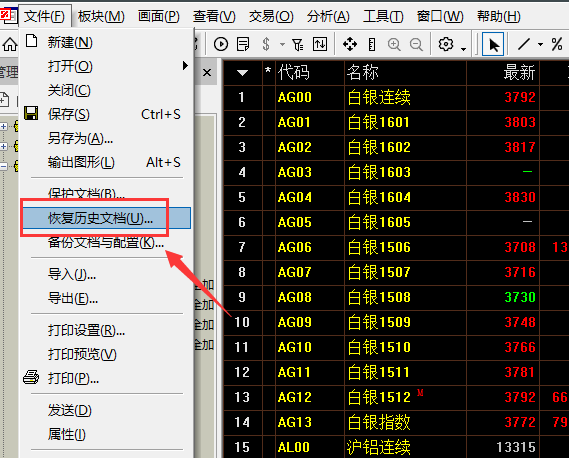This screenshot has height=458, width=569.
Task: Click the vertical ruler toolbar icon
Action: coord(372,44)
